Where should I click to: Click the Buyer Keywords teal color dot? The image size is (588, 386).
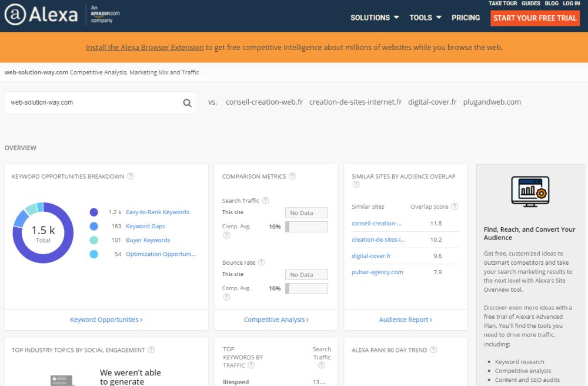93,240
